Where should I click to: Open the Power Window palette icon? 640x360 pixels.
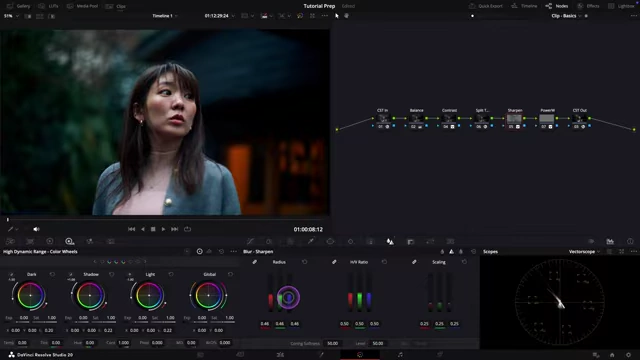330,242
